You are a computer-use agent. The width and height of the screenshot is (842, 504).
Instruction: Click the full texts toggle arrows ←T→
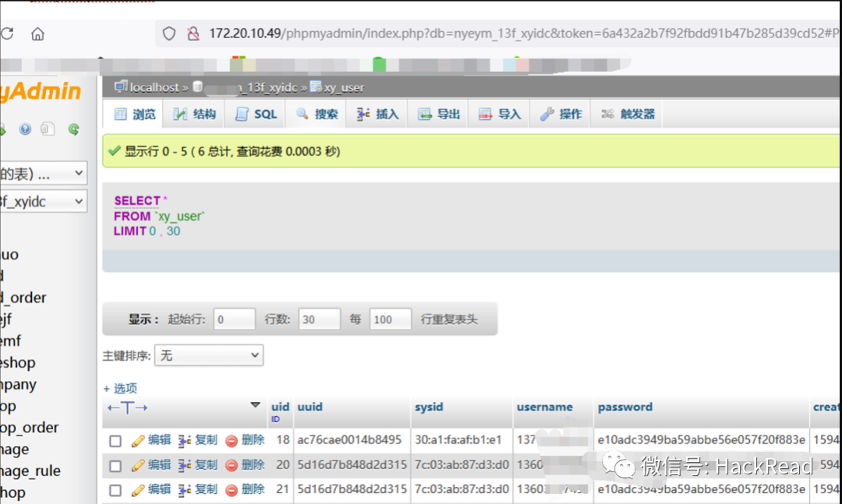click(x=127, y=408)
